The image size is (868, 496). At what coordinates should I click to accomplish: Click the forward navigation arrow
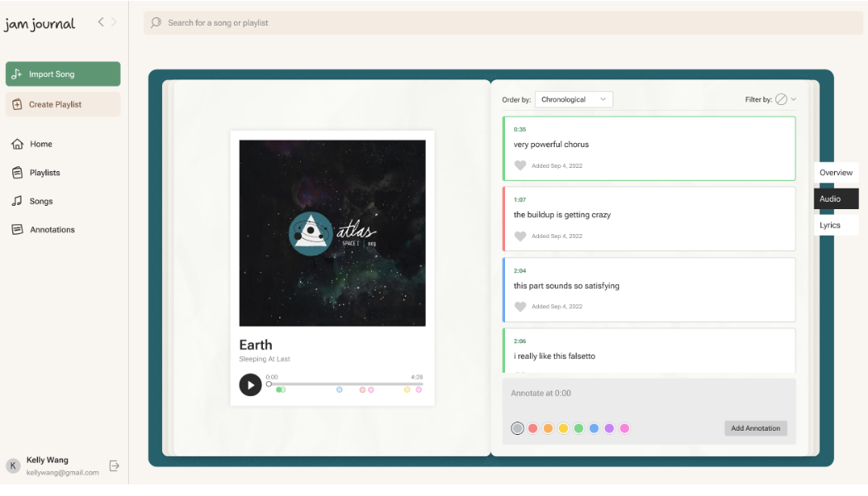(114, 22)
